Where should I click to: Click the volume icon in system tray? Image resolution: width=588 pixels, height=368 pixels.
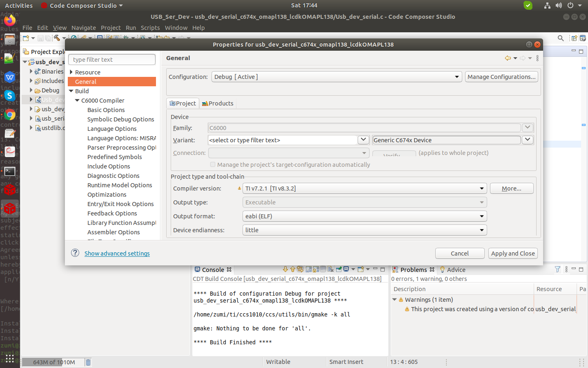[559, 5]
